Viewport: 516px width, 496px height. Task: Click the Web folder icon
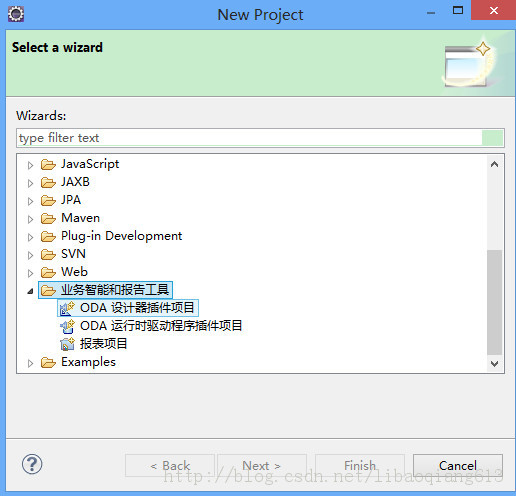point(48,273)
